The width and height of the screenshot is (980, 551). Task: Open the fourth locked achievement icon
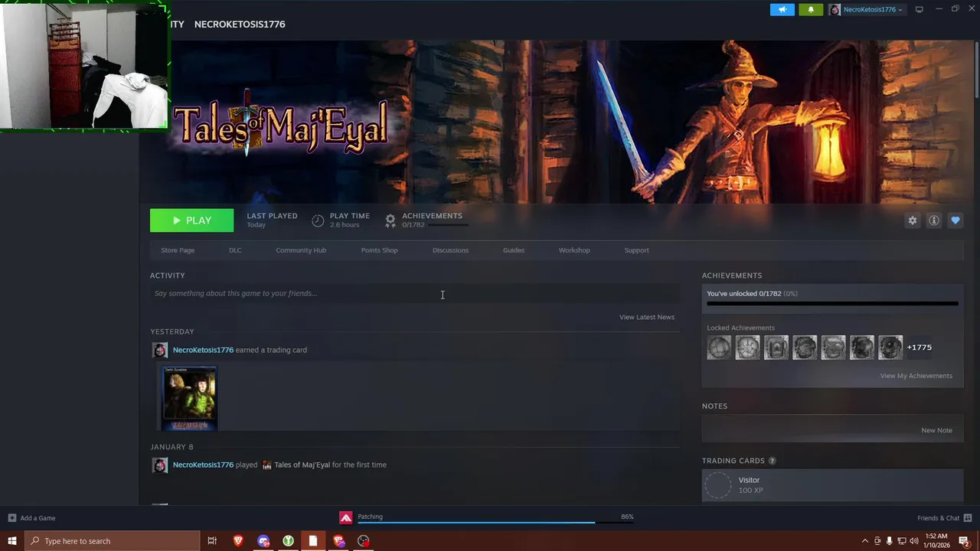click(x=805, y=347)
